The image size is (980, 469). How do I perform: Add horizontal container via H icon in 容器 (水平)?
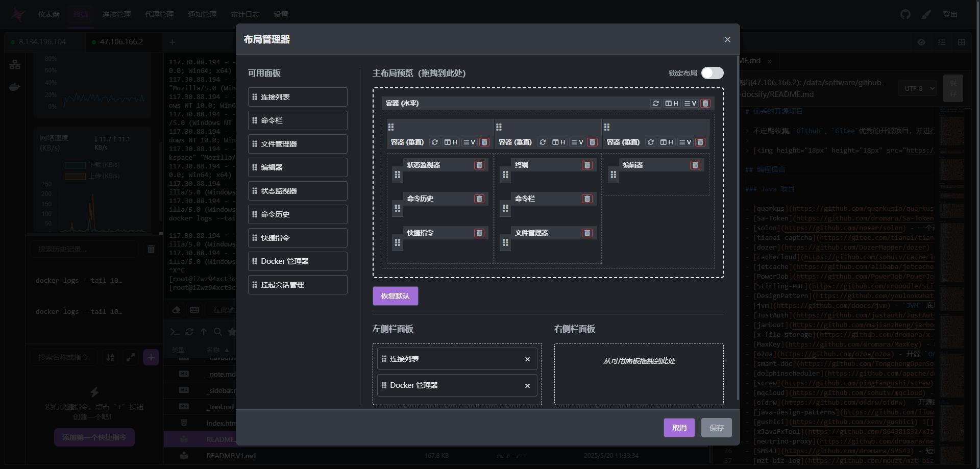pyautogui.click(x=672, y=103)
